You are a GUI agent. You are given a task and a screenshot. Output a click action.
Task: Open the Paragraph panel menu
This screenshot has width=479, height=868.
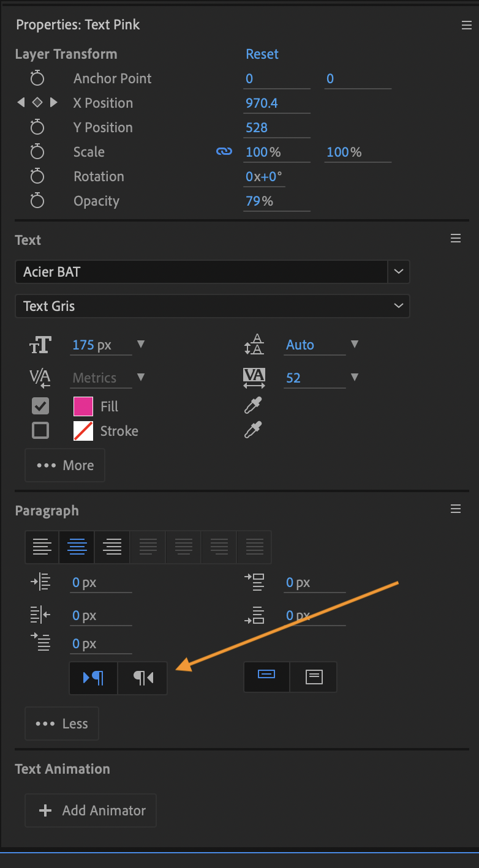click(455, 509)
